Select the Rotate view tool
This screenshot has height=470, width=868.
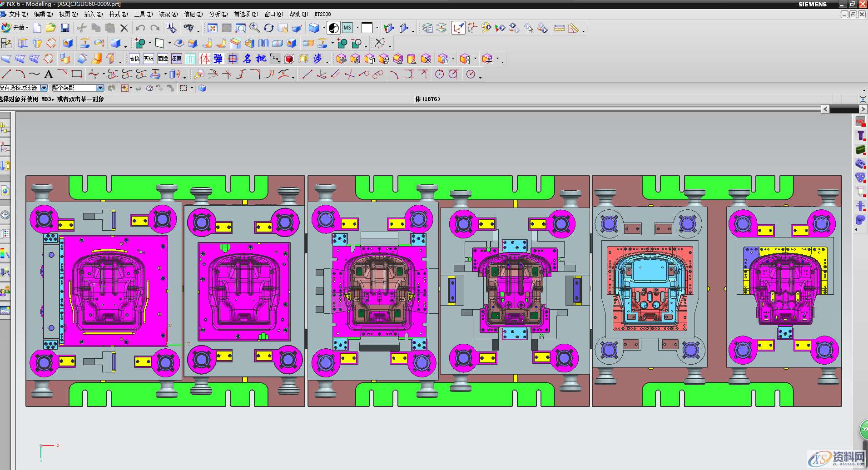click(268, 28)
